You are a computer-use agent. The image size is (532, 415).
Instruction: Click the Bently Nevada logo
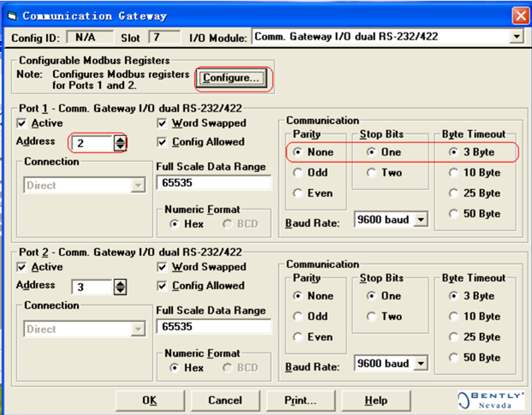coord(490,400)
